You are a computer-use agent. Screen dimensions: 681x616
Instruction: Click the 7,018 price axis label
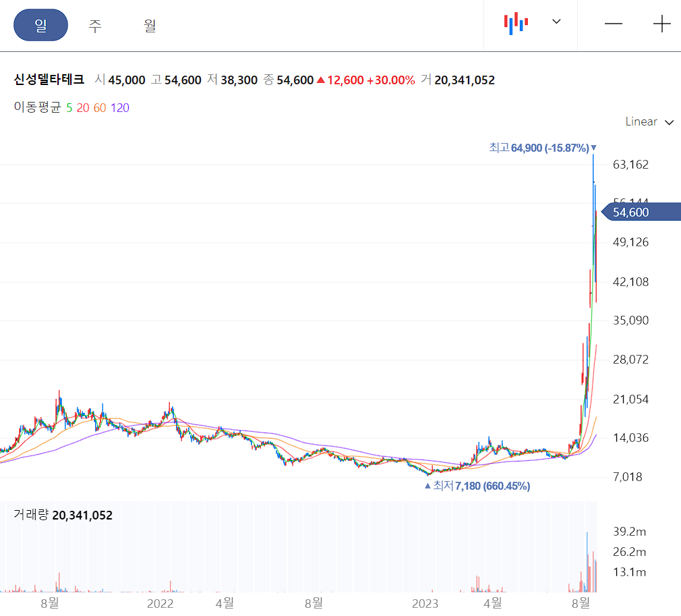click(628, 477)
